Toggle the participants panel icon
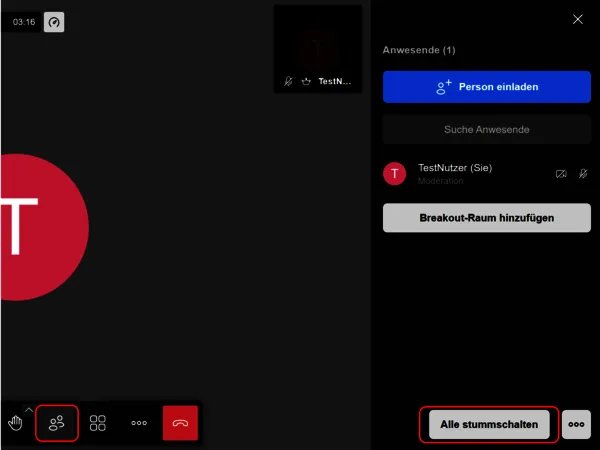This screenshot has width=600, height=450. click(57, 423)
